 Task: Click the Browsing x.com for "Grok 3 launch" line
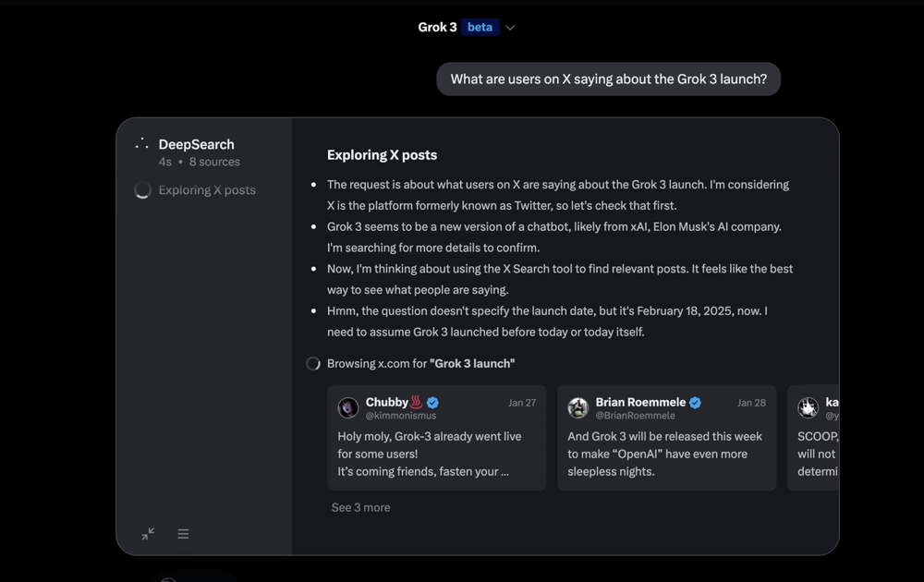[420, 363]
